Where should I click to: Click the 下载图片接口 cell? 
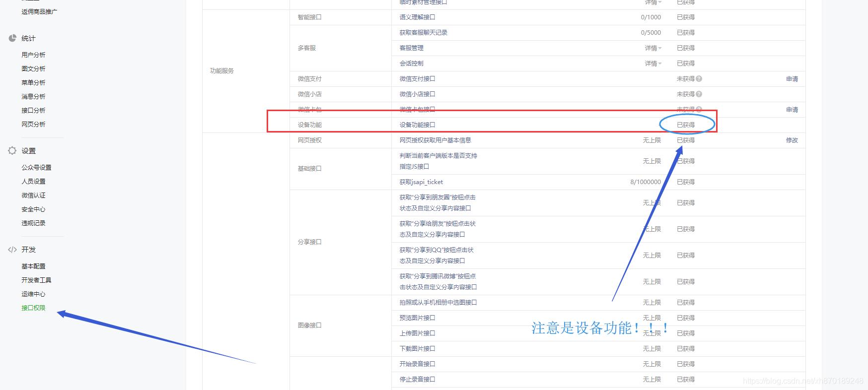[x=418, y=349]
